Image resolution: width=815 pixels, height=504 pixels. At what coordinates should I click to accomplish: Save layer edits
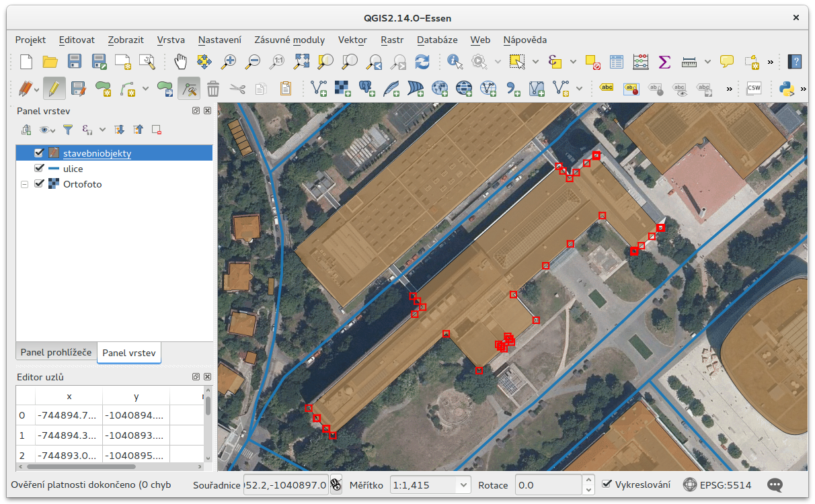[79, 88]
